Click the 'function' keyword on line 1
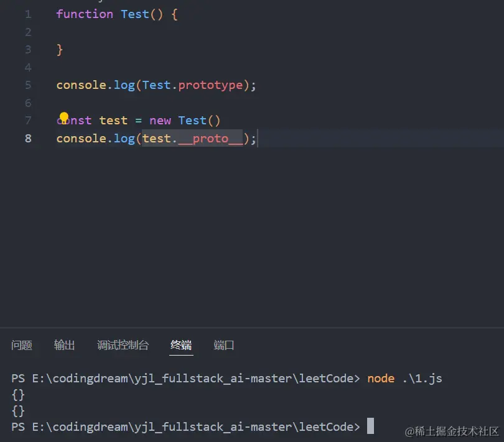This screenshot has width=504, height=442. point(85,14)
